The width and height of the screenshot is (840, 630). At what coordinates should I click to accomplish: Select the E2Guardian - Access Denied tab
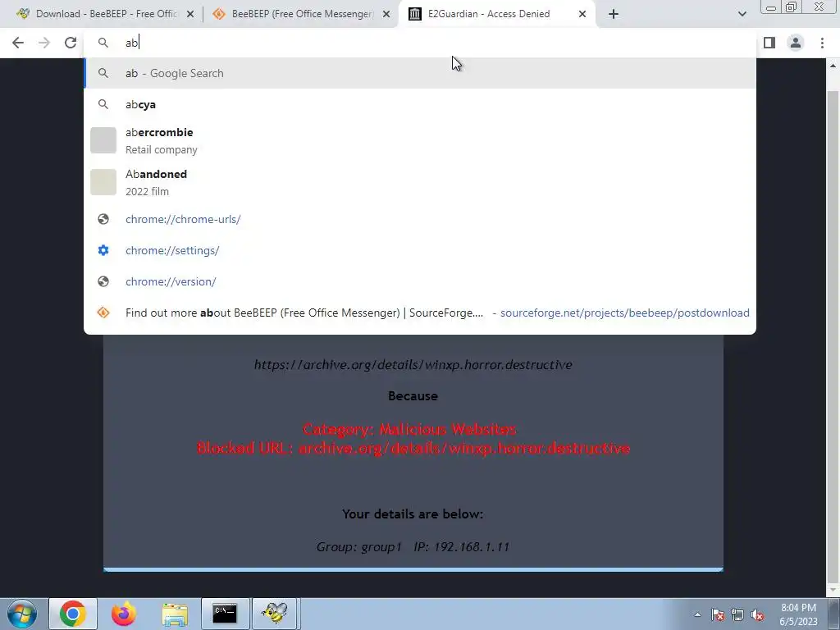pyautogui.click(x=496, y=14)
